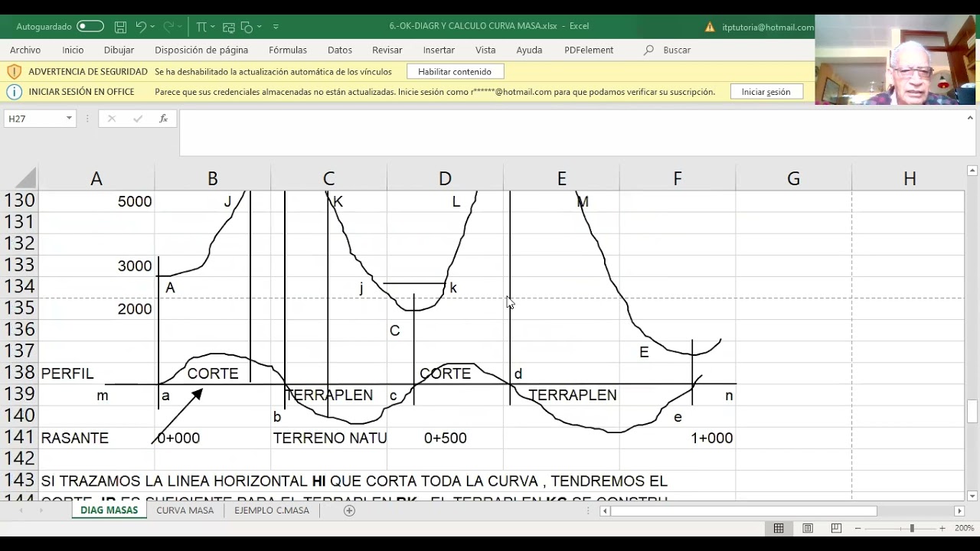Click the zoom slider handle
980x551 pixels.
(x=912, y=528)
